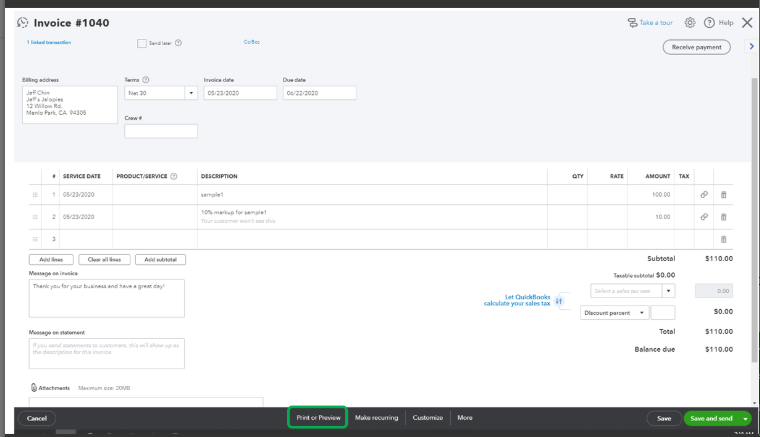760x437 pixels.
Task: Delete the 10% markup line
Action: 724,216
